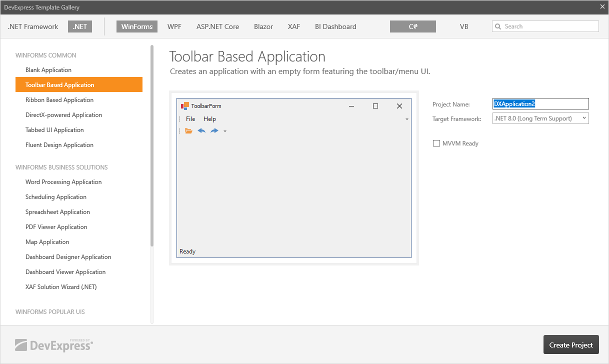Select Dashboard Designer Application template

pyautogui.click(x=79, y=257)
